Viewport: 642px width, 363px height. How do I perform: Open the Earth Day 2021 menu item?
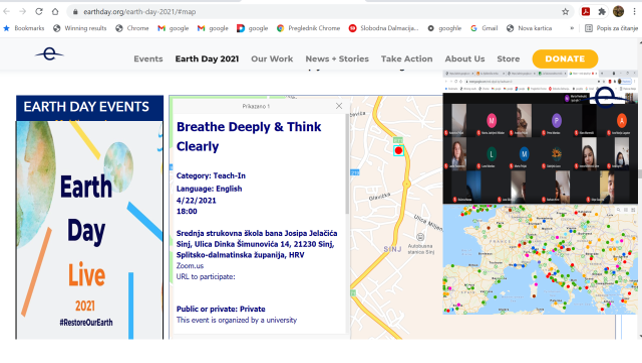207,59
